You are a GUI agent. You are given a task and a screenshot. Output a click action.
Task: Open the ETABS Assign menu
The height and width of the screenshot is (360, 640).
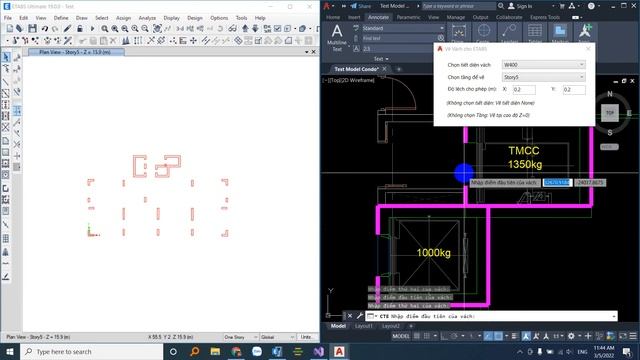click(x=123, y=18)
